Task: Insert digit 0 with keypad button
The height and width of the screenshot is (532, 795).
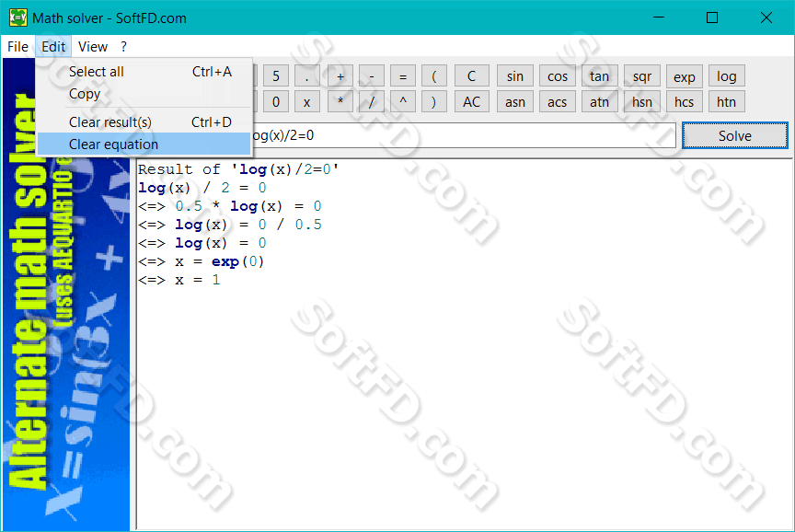Action: click(276, 102)
